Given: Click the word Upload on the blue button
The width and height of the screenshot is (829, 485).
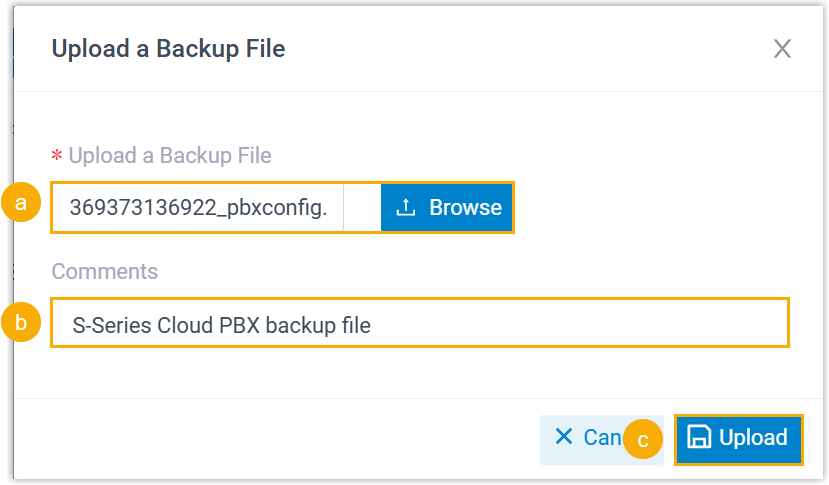Looking at the screenshot, I should [753, 437].
